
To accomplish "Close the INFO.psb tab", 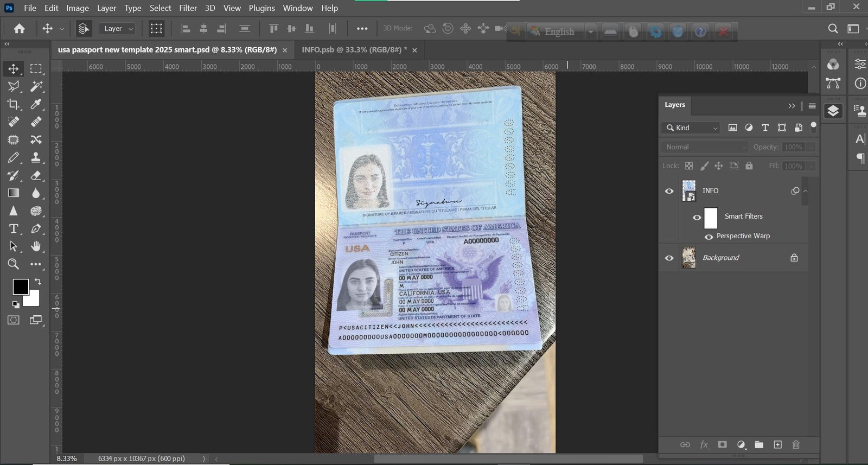I will click(x=414, y=50).
